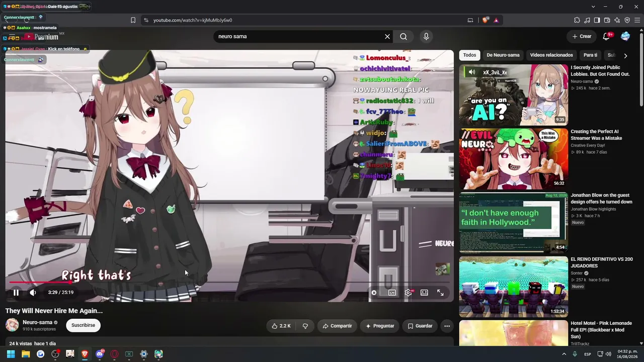Open the YouTube Premium logo home link
This screenshot has height=362, width=644.
[40, 37]
